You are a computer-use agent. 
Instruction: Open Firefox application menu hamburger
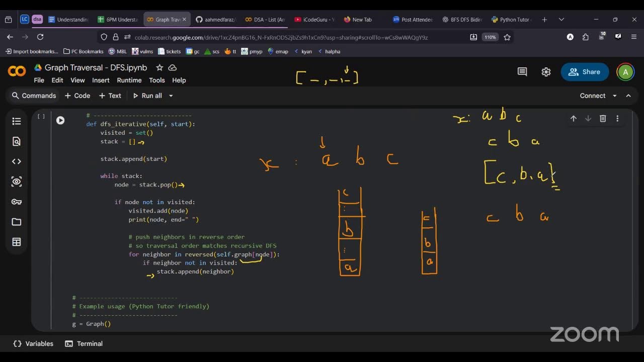click(634, 37)
